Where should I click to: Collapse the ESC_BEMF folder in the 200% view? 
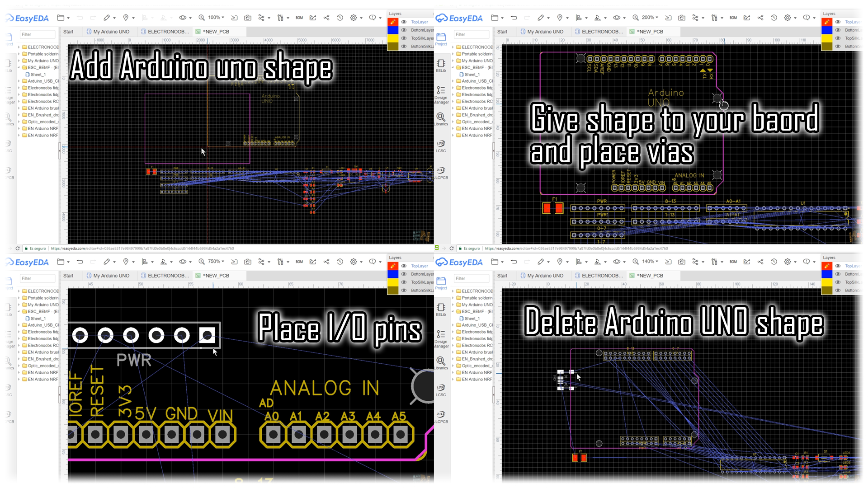[453, 67]
